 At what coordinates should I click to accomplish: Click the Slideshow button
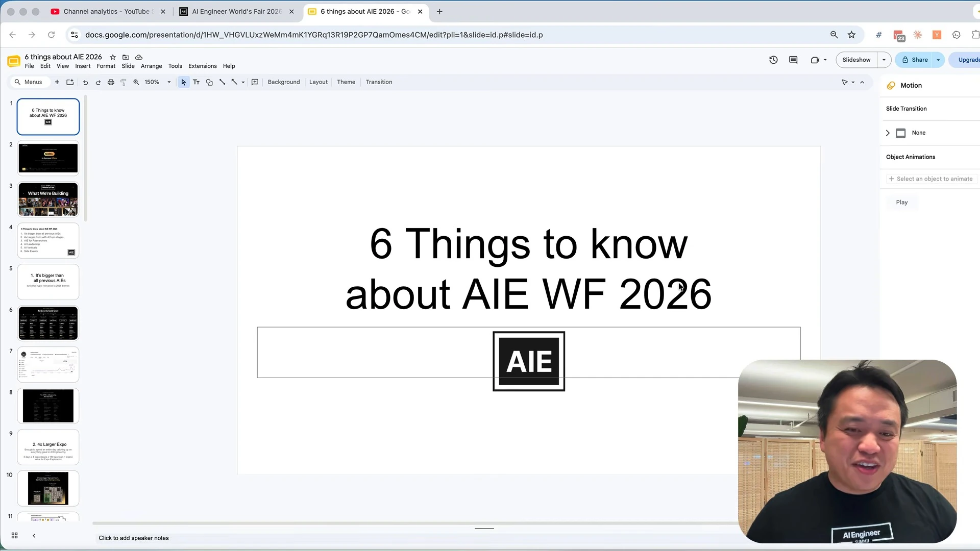pyautogui.click(x=856, y=60)
